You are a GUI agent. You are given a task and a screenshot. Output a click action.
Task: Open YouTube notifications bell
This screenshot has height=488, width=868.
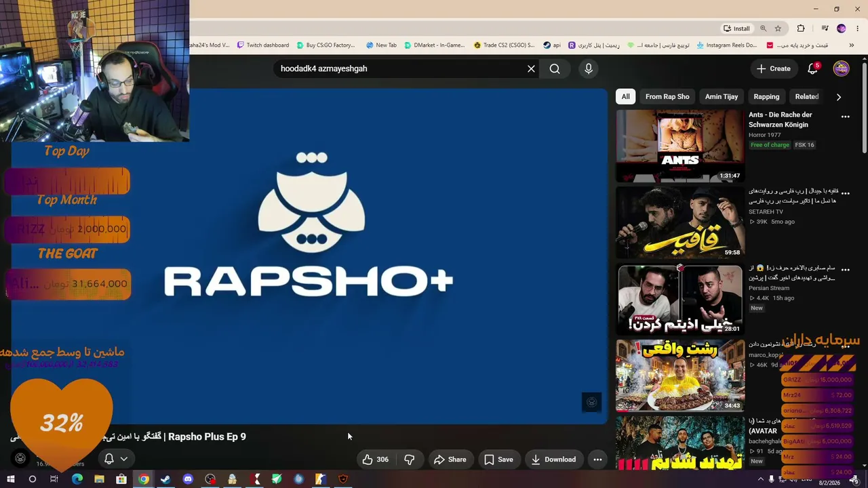click(812, 68)
